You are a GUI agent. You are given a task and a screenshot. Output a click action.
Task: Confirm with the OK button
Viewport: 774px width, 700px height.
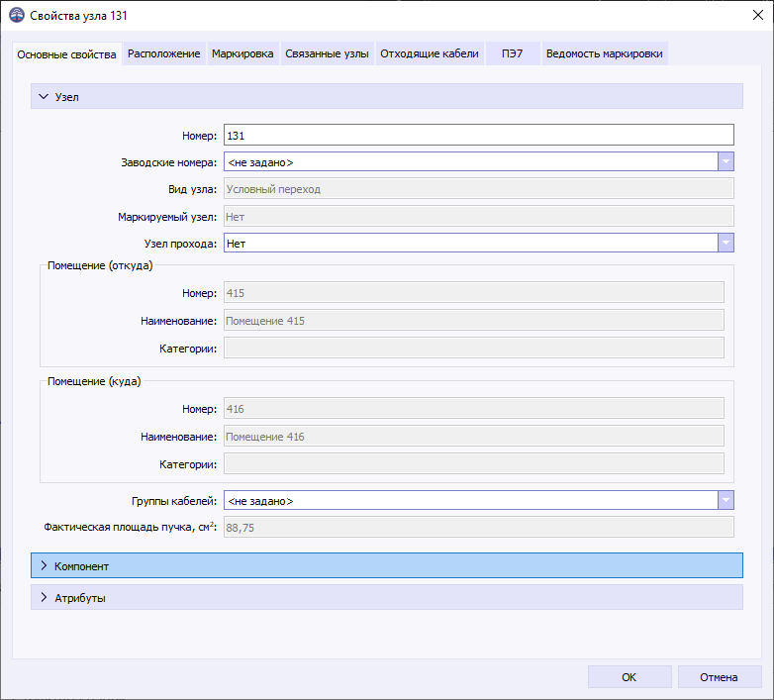[629, 677]
